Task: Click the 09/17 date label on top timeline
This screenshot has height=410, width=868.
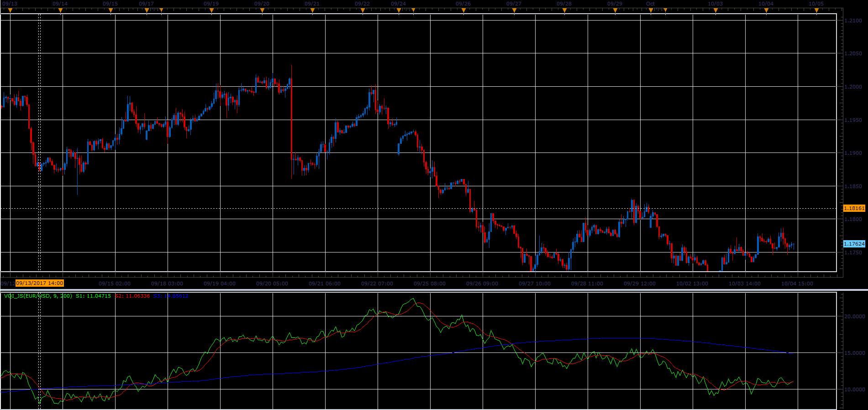Action: tap(146, 4)
